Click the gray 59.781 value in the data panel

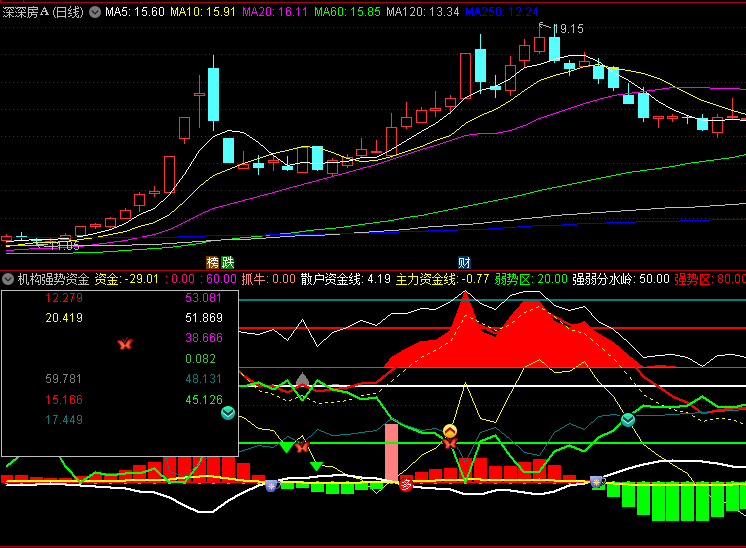[x=64, y=379]
